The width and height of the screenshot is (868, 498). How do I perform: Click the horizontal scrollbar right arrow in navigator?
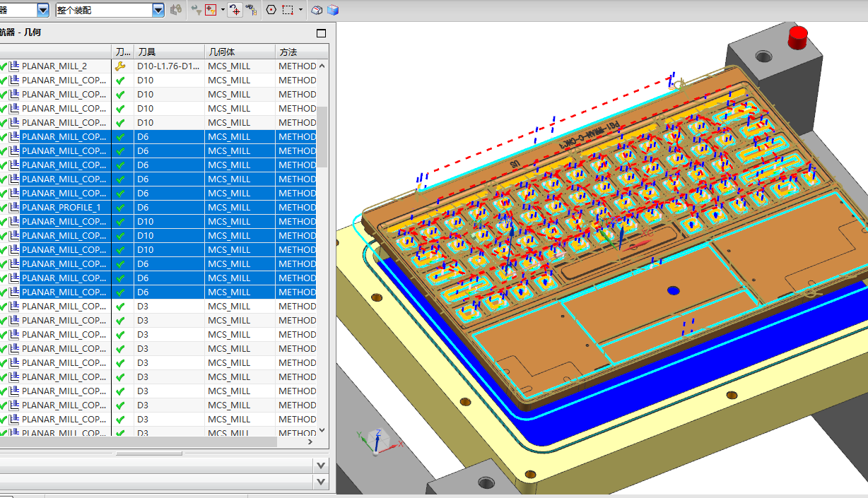click(310, 441)
